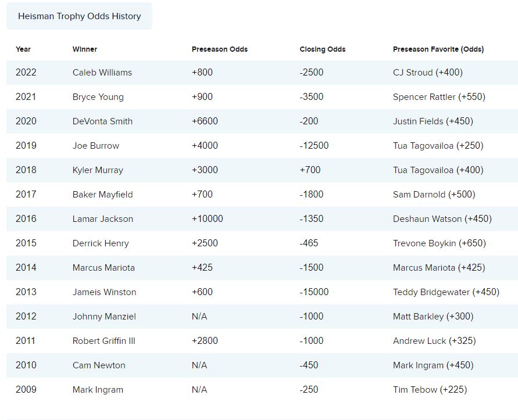Image resolution: width=518 pixels, height=420 pixels.
Task: Select the CJ Stroud (+400) cell
Action: 428,72
